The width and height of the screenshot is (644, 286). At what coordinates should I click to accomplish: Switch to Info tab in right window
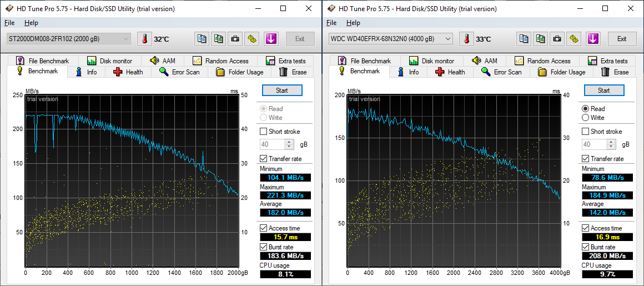[x=409, y=72]
